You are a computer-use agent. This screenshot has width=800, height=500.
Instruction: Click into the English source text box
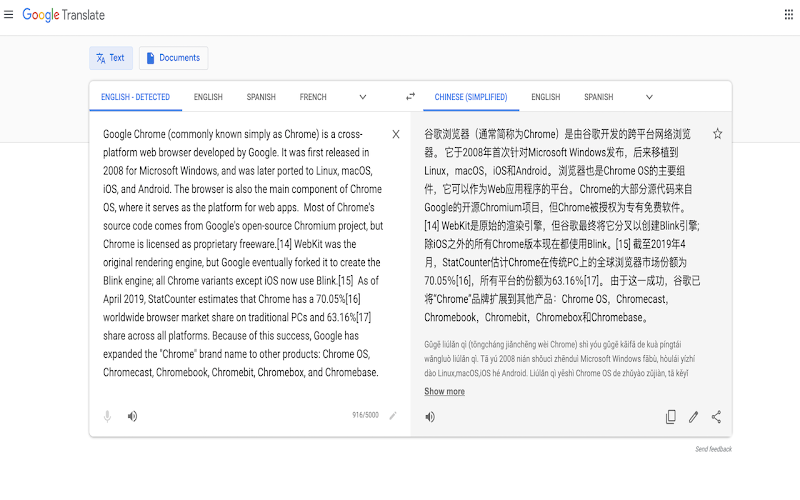(x=243, y=253)
